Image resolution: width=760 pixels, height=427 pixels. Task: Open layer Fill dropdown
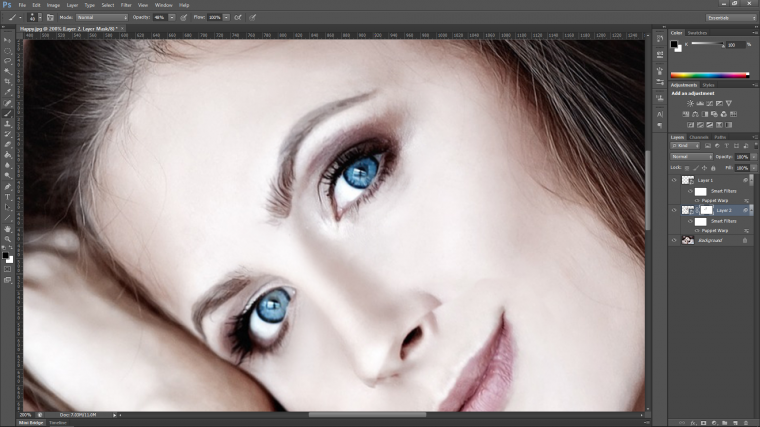tap(754, 168)
